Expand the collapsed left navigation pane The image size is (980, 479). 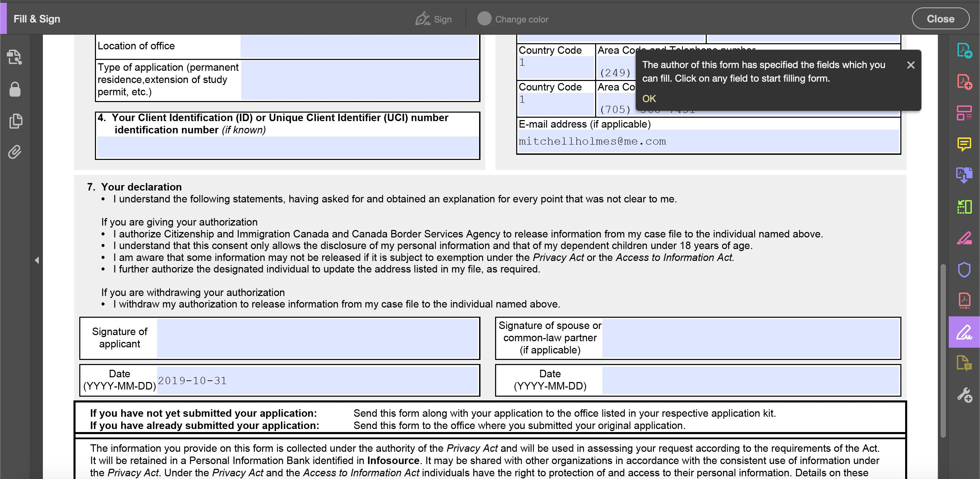click(37, 260)
